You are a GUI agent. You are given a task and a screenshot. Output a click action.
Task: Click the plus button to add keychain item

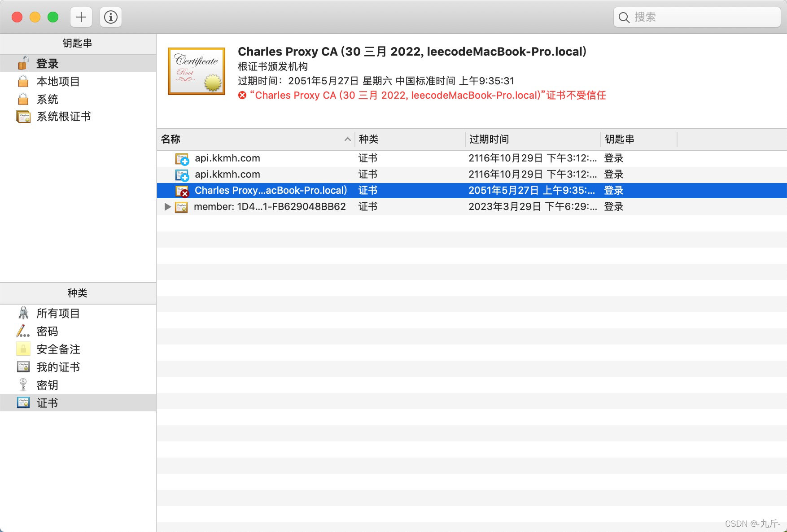(x=81, y=17)
